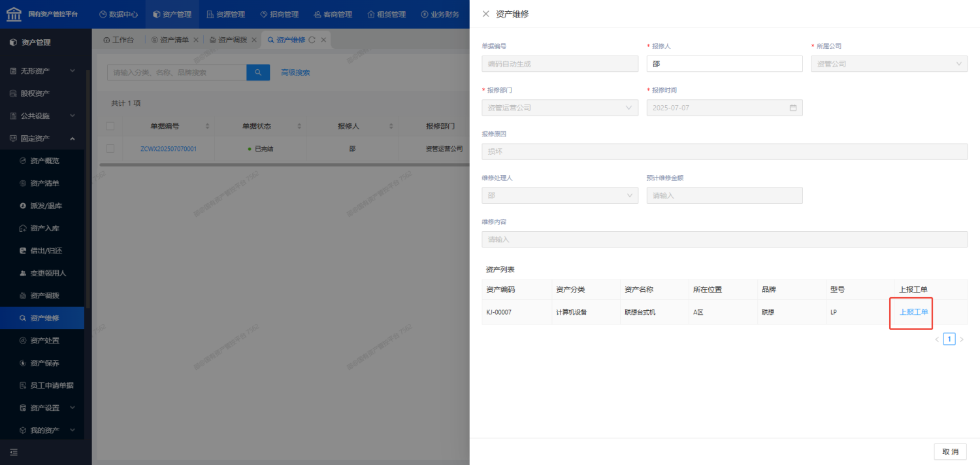Click the 报修人 input field

pyautogui.click(x=725, y=63)
